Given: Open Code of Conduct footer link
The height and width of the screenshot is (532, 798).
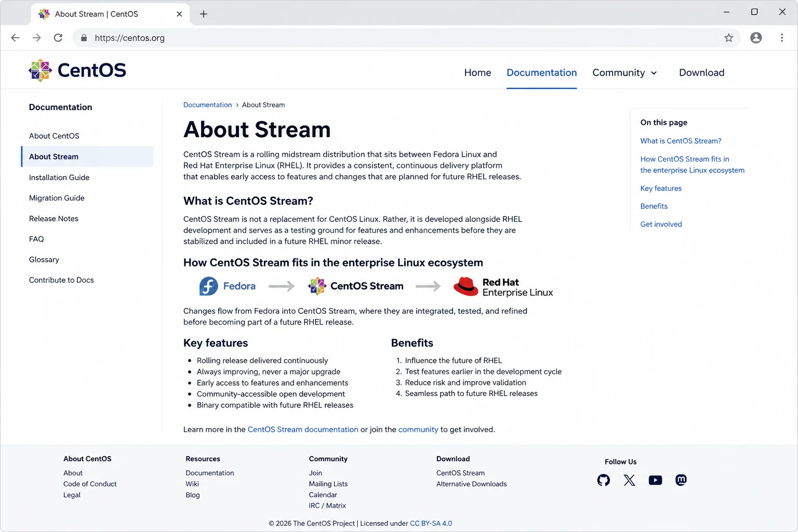Looking at the screenshot, I should coord(90,484).
